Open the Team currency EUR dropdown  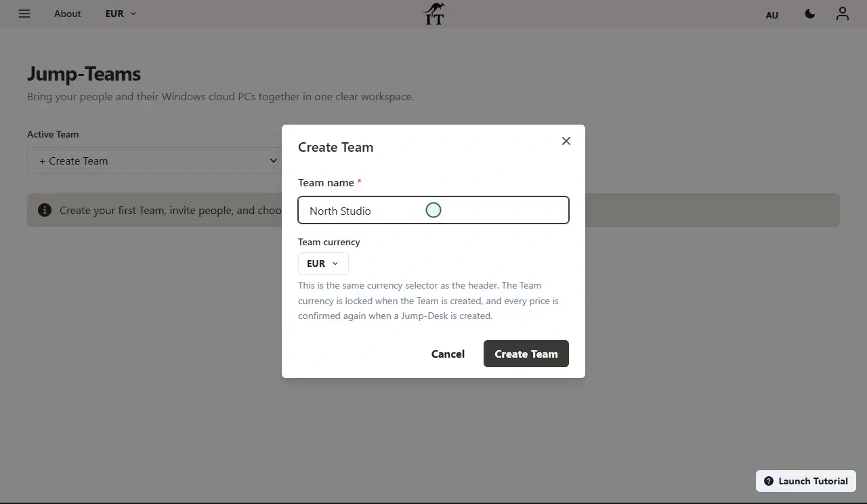[x=323, y=264]
